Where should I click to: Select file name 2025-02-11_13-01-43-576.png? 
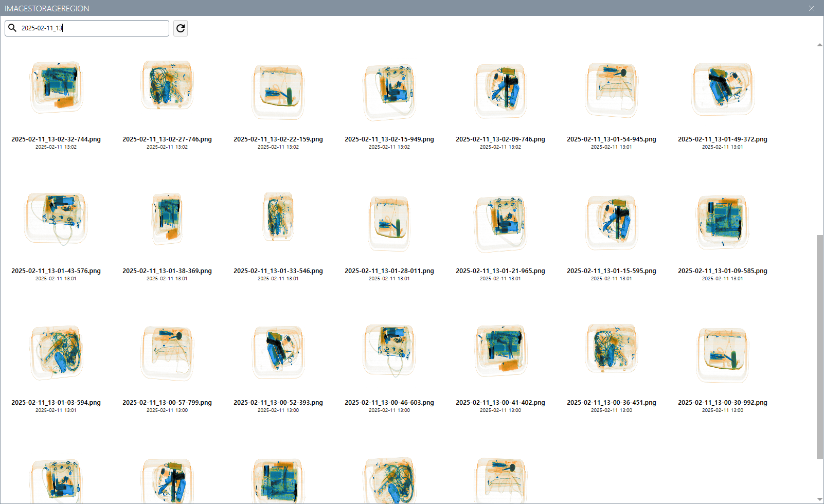(x=56, y=271)
